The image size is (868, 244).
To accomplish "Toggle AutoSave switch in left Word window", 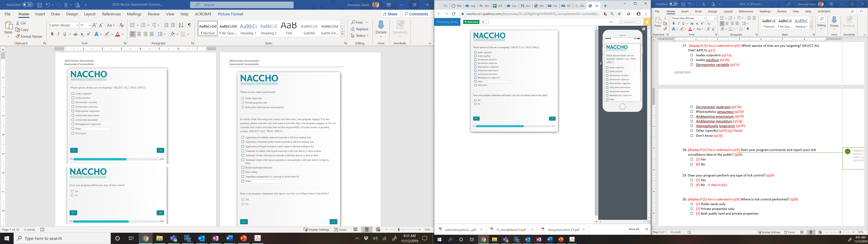I will [x=28, y=5].
